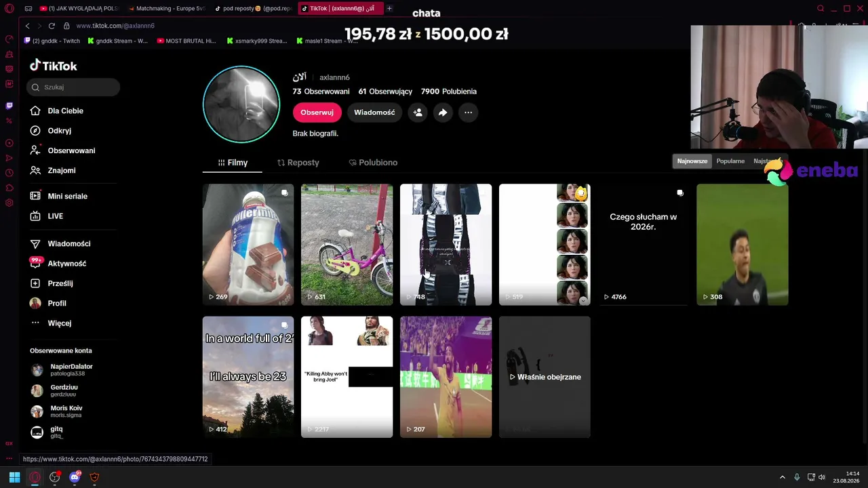Open the thumbnail with 519 views
This screenshot has height=488, width=868.
coord(545,245)
